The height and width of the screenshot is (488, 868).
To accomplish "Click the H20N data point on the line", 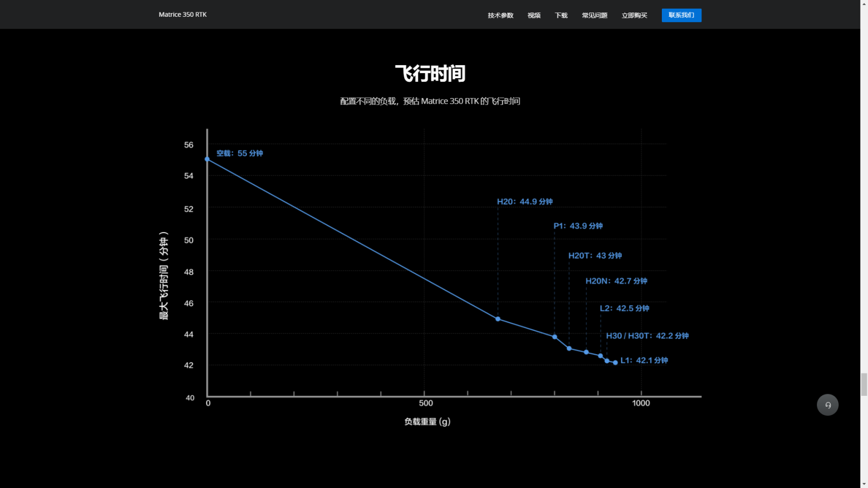I will pos(586,352).
